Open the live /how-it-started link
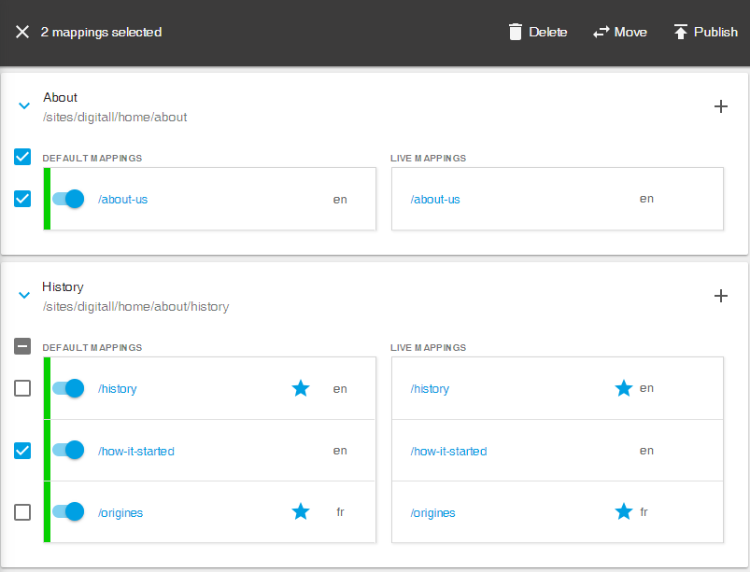This screenshot has height=572, width=750. pyautogui.click(x=449, y=451)
